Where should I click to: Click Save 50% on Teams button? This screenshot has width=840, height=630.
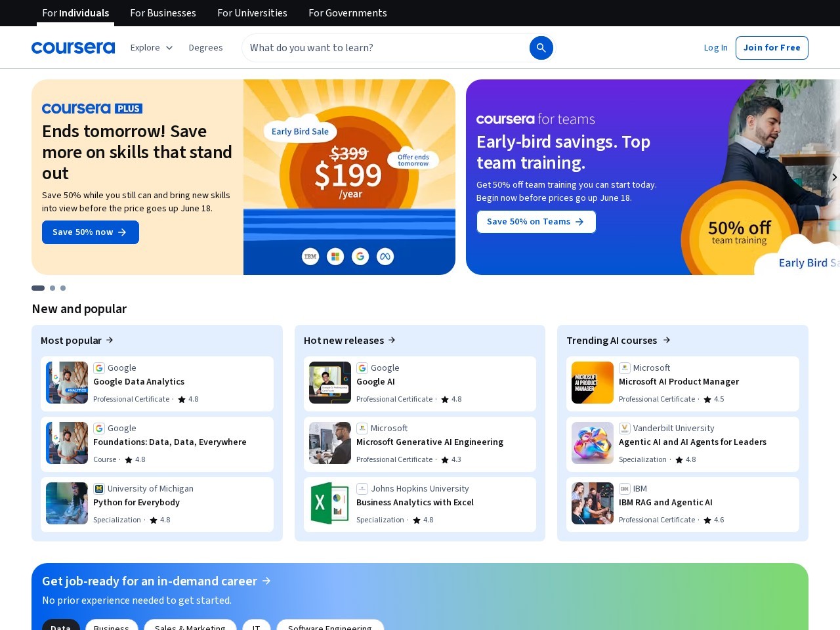pos(536,222)
